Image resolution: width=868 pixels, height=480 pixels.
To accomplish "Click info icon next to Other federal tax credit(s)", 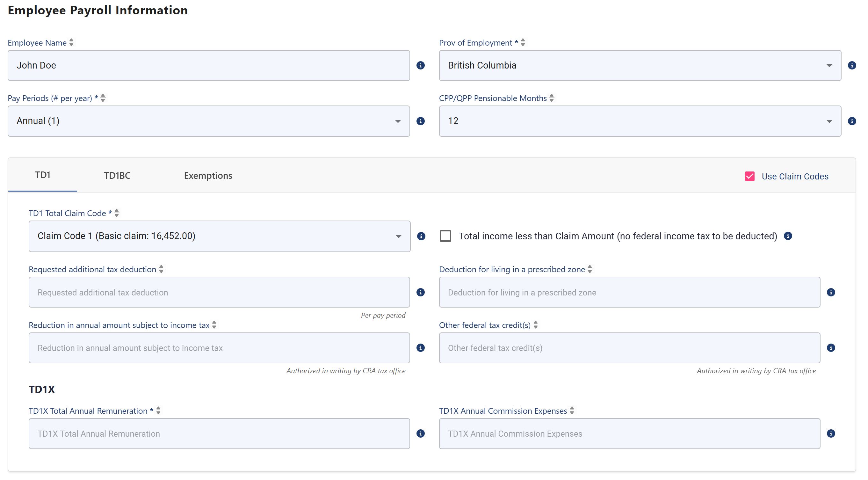I will click(x=831, y=348).
